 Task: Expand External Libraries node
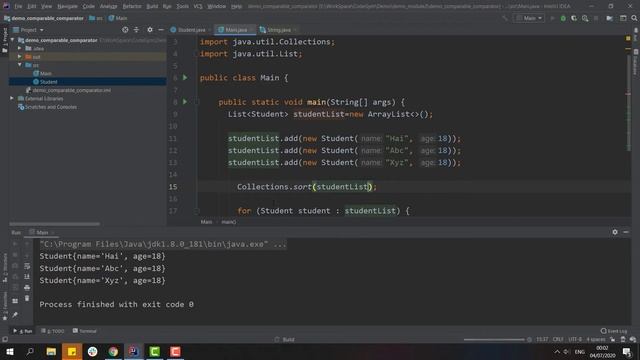[x=12, y=98]
